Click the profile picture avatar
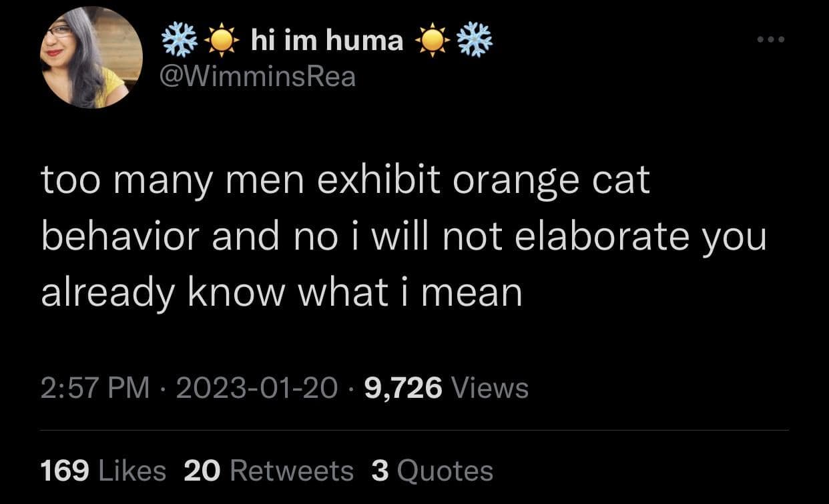829x504 pixels. [x=91, y=57]
